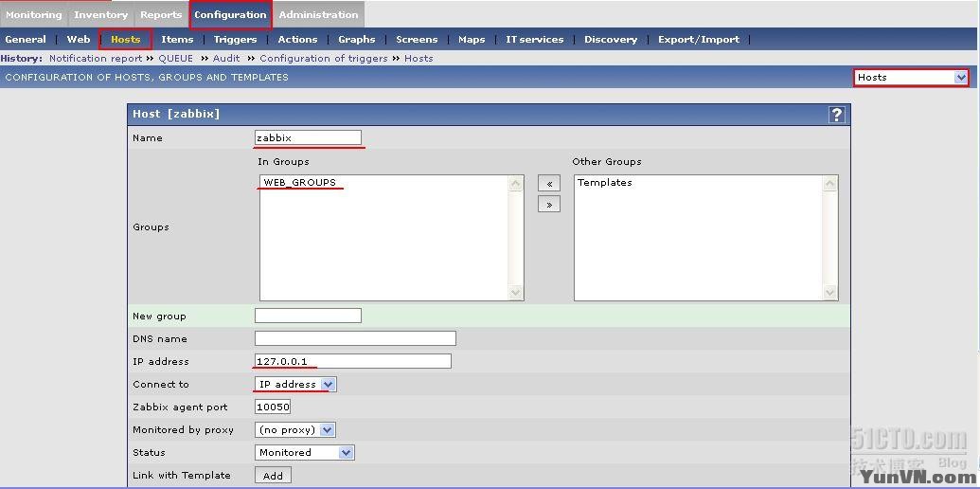
Task: Go to IT services submenu
Action: [x=534, y=40]
